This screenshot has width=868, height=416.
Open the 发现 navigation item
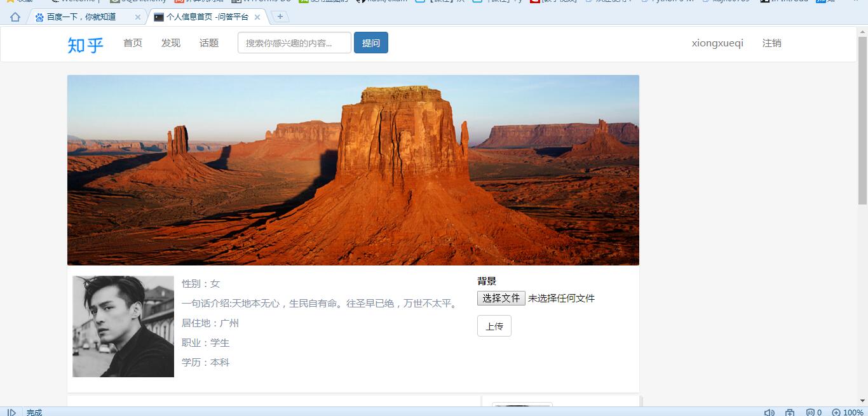click(x=171, y=43)
